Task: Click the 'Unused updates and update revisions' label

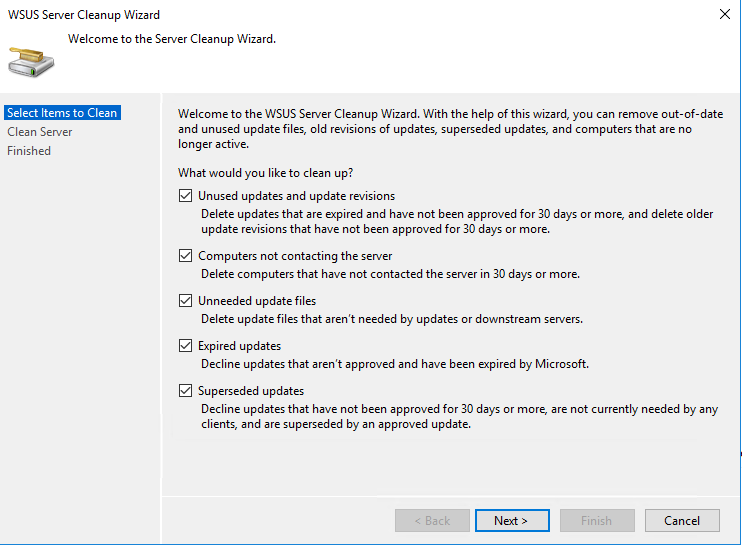Action: [x=296, y=196]
